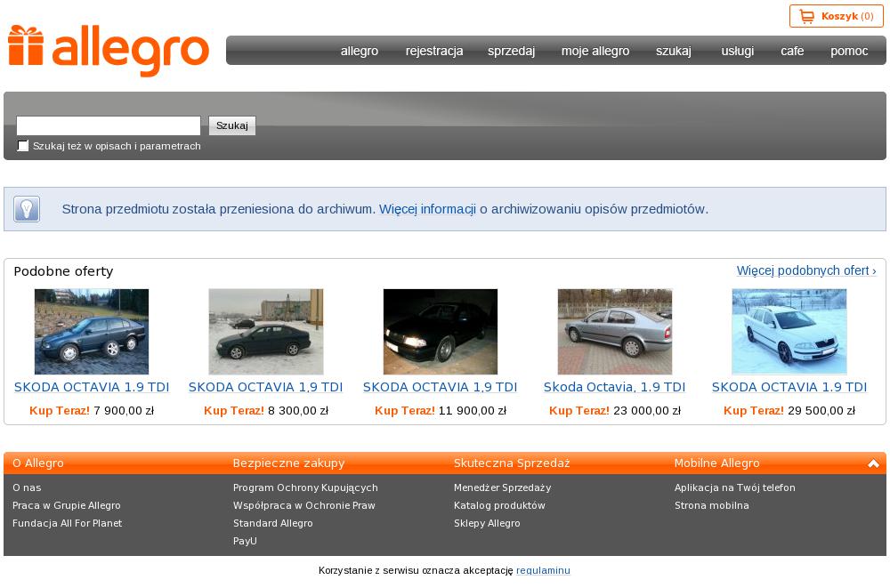Open SKODA OCTAVIA link priced 7 900,00 zł
890x588 pixels.
(x=92, y=387)
